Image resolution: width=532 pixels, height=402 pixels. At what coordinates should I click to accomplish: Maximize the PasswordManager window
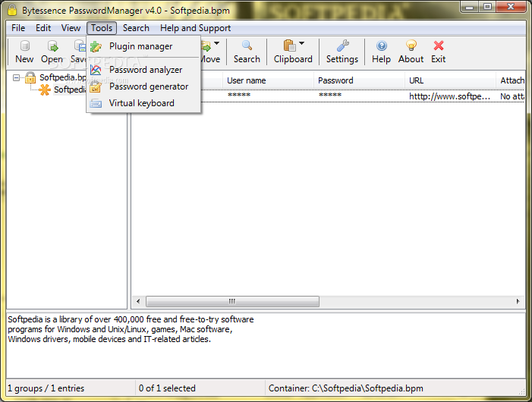point(487,7)
